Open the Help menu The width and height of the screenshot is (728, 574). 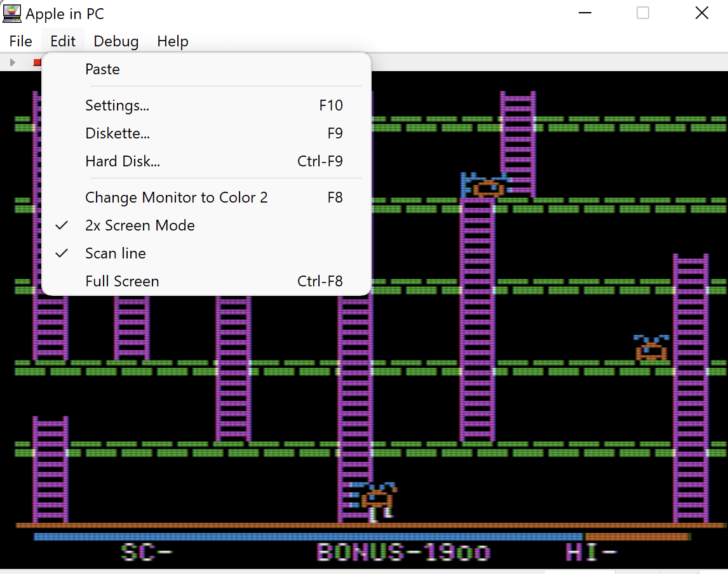(173, 41)
